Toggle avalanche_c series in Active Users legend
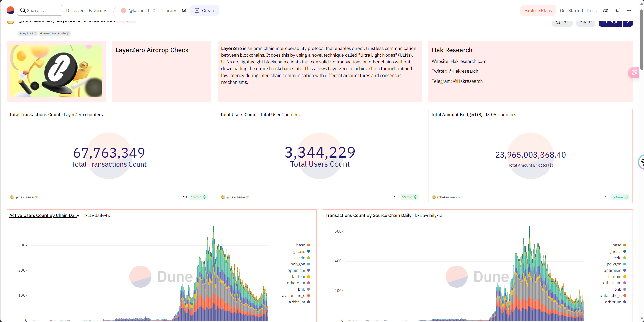644x322 pixels. pos(296,296)
